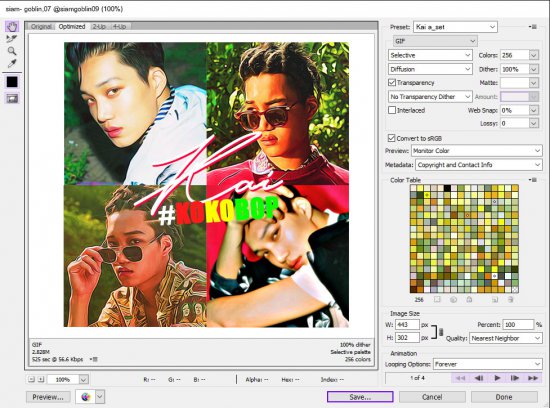
Task: Click the image width W input field
Action: (x=407, y=325)
